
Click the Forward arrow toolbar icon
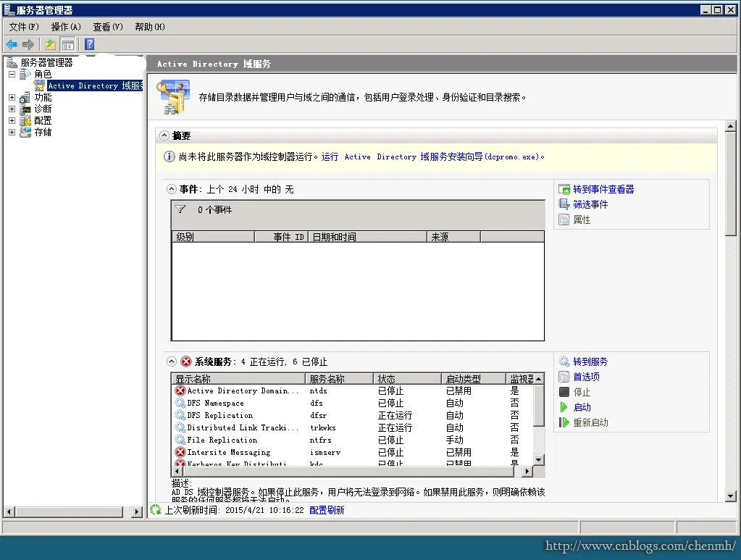[x=28, y=44]
